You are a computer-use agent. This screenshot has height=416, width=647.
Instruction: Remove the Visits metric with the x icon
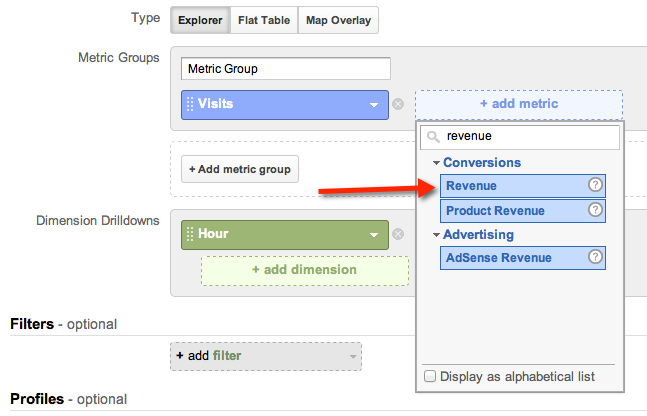pos(398,104)
